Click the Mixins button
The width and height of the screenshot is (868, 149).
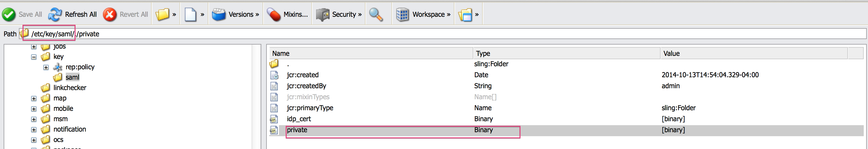click(x=288, y=15)
